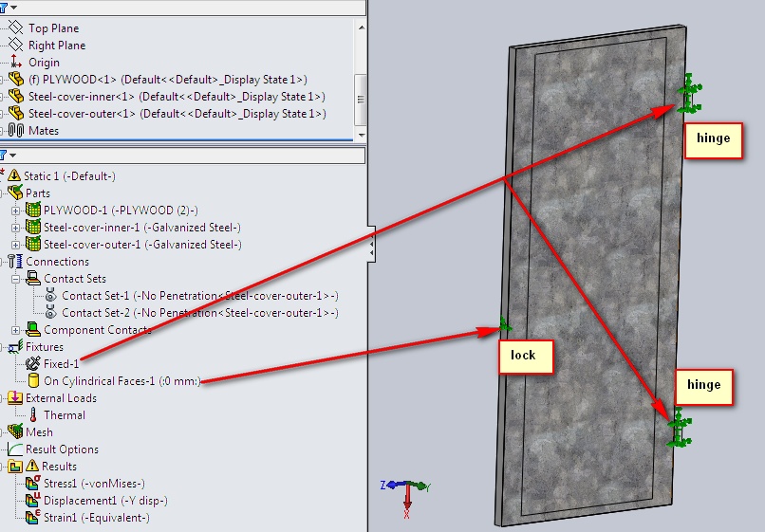Select the Strain1 (-Equivalent-) label
765x532 pixels.
[x=97, y=518]
